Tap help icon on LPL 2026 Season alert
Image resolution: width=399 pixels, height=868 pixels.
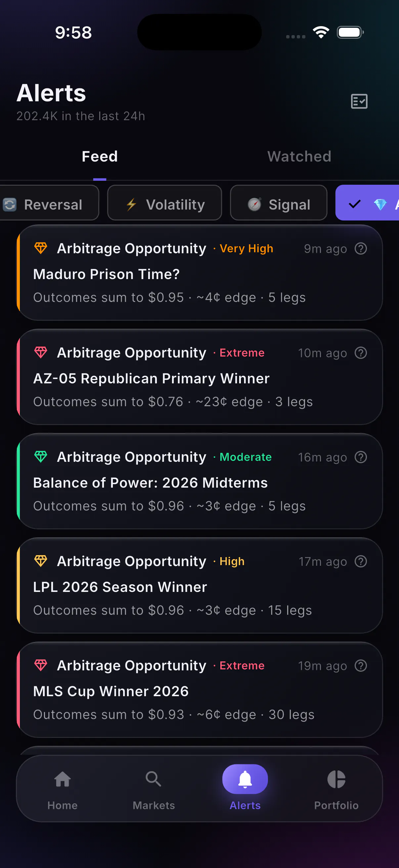pos(361,561)
